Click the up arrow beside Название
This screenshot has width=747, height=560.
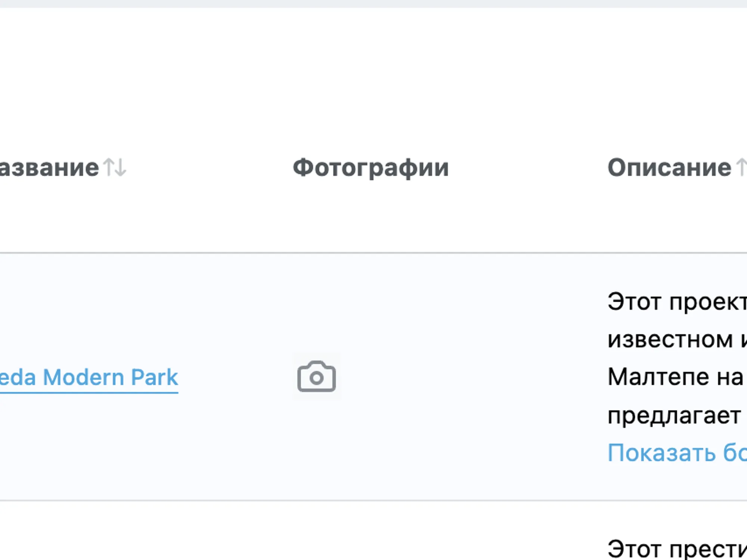(x=109, y=167)
